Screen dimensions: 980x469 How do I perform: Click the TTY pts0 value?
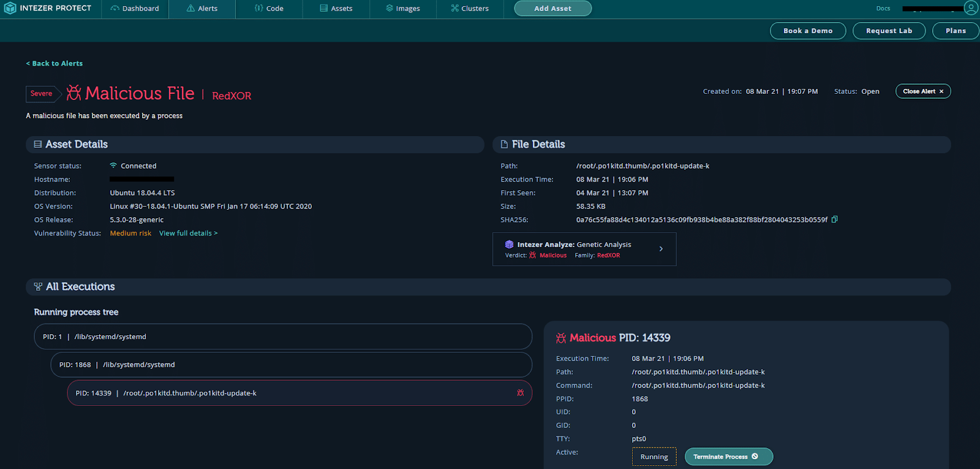click(x=639, y=439)
